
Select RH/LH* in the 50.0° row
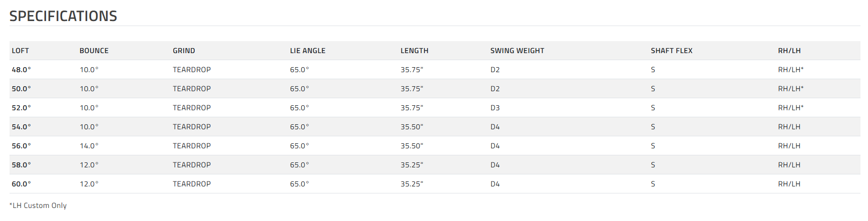(x=790, y=89)
